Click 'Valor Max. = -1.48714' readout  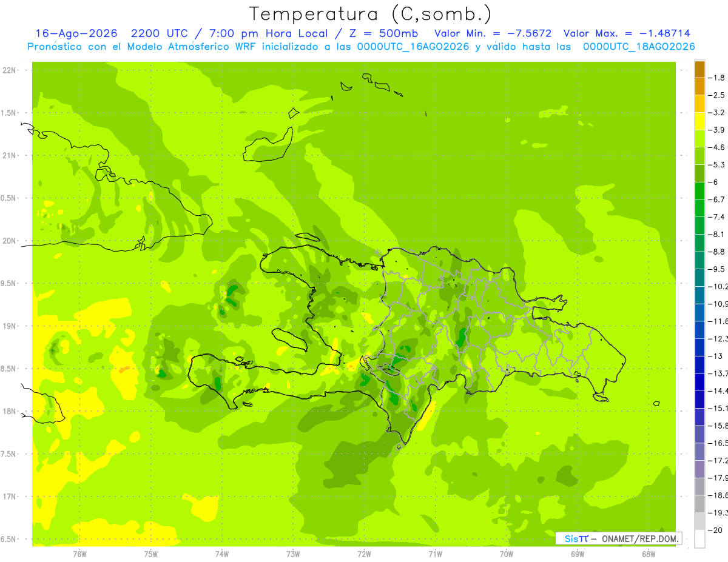pos(627,33)
